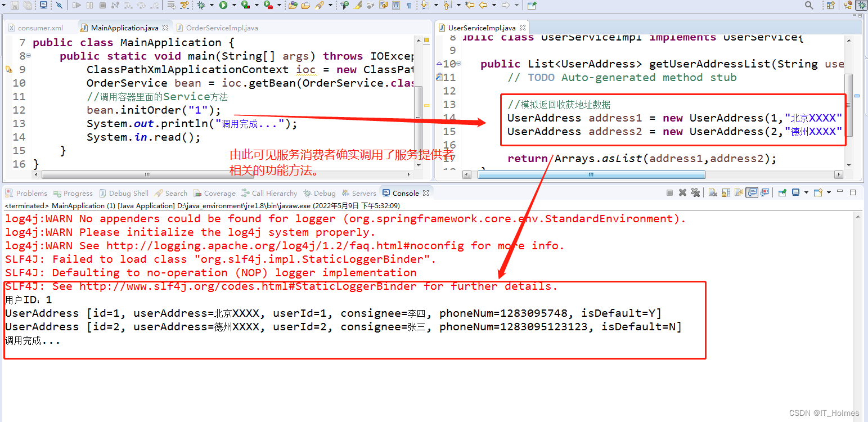Toggle Show Console on Standard Error
868x422 pixels.
click(765, 192)
